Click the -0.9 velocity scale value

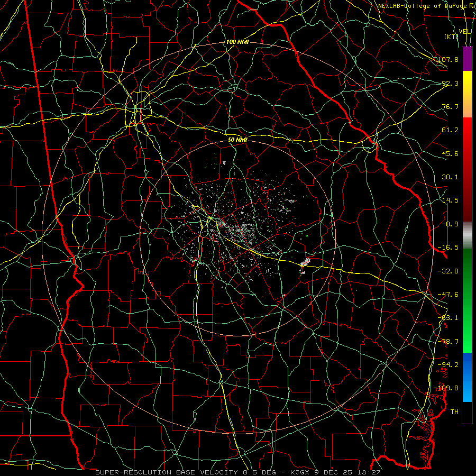click(x=450, y=224)
